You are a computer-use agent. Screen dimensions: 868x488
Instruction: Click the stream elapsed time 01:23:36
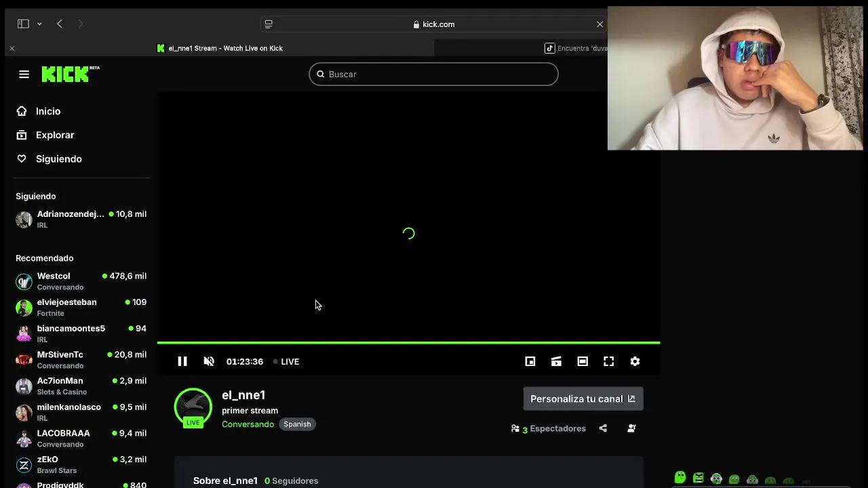point(245,361)
